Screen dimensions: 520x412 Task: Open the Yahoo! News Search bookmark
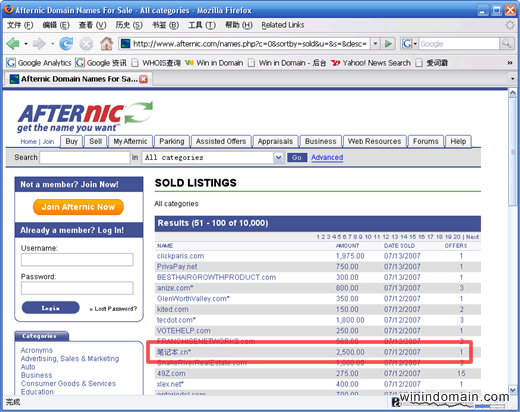click(x=371, y=63)
